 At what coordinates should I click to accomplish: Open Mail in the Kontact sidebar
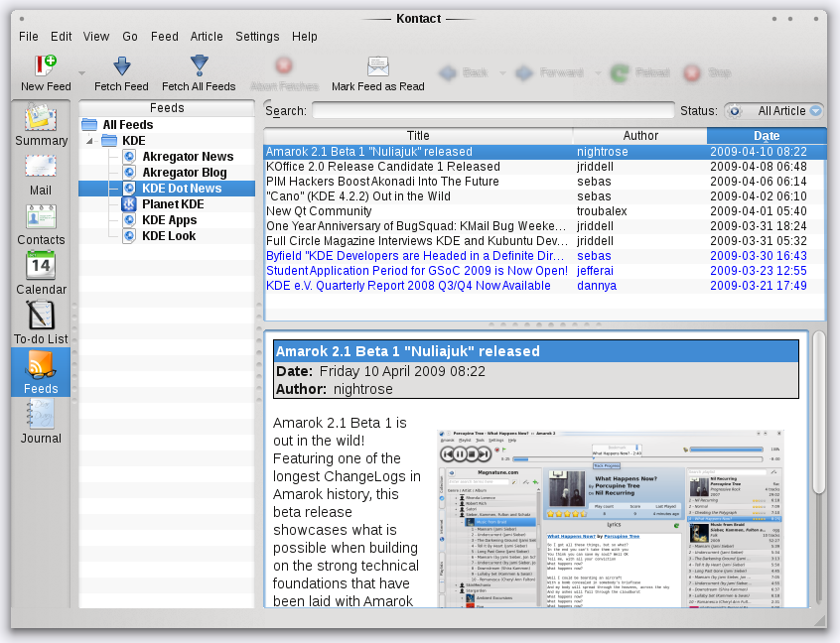[41, 172]
